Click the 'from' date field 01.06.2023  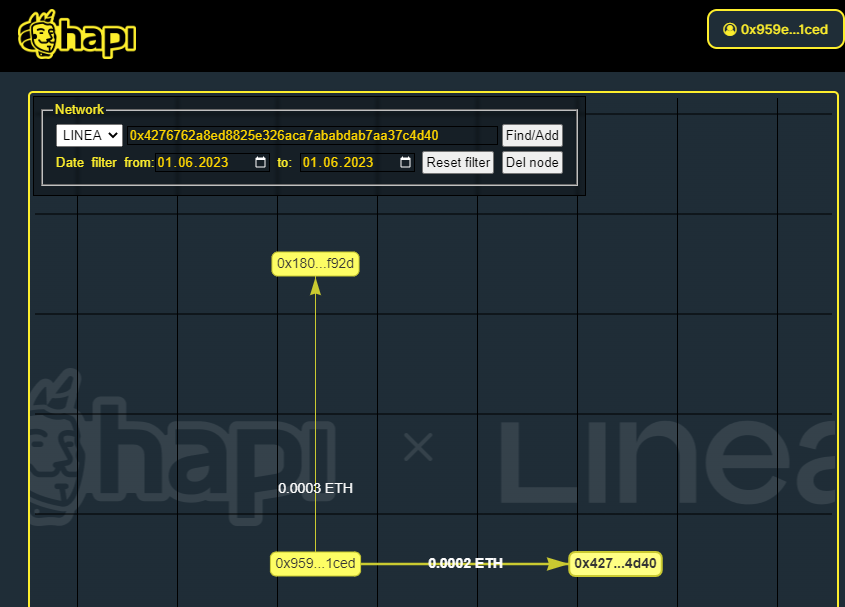tap(212, 162)
